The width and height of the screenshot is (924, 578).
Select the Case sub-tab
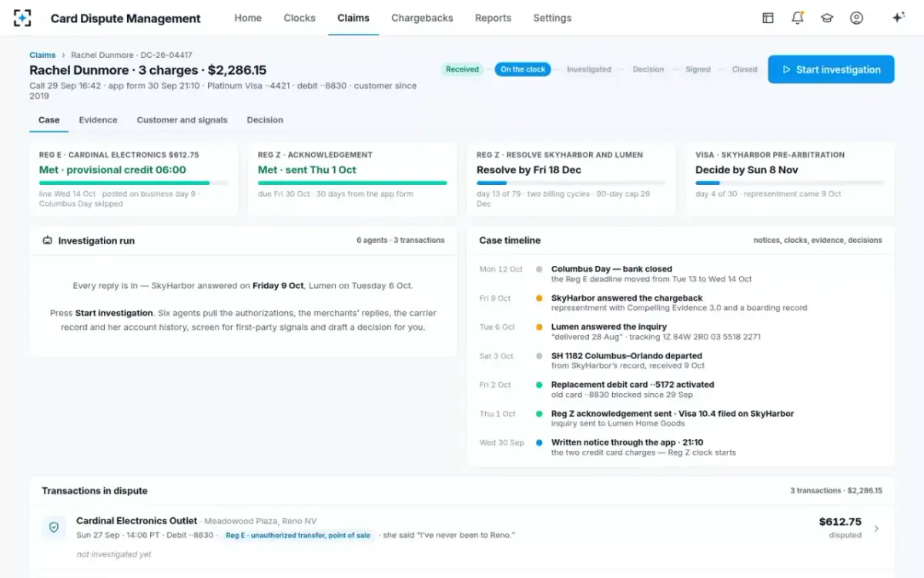pos(49,120)
